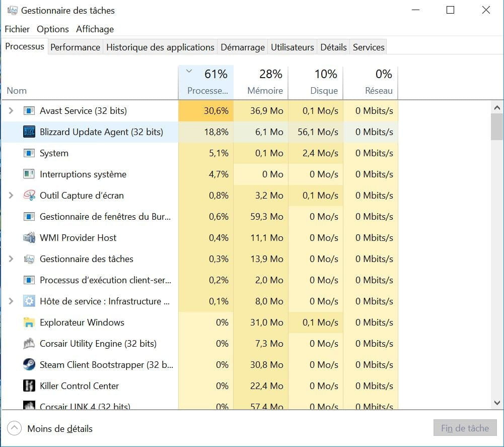Click the Blizzard Update Agent icon

(29, 132)
